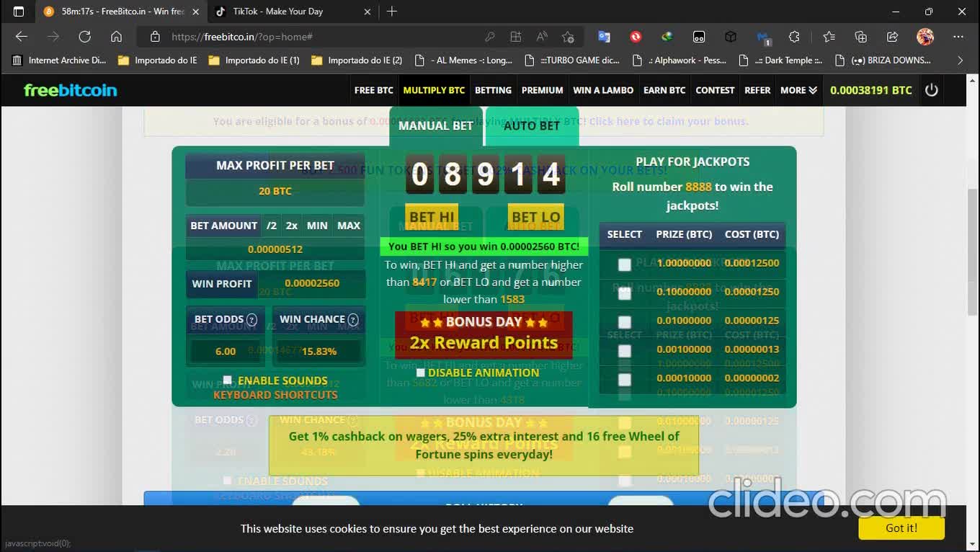Image resolution: width=980 pixels, height=552 pixels.
Task: Open the Importado do IE (2) folder
Action: click(x=357, y=61)
